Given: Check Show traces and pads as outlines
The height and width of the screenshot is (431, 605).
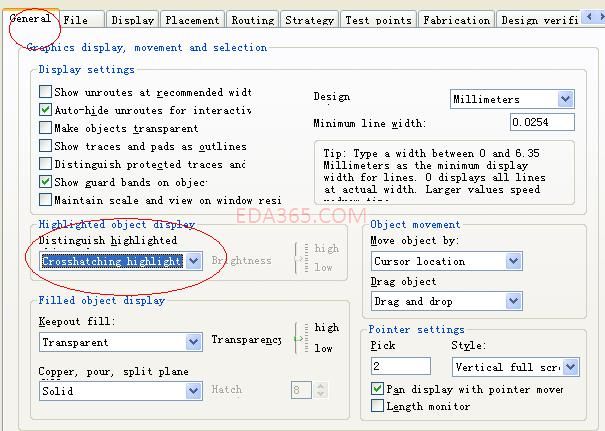Looking at the screenshot, I should (46, 146).
